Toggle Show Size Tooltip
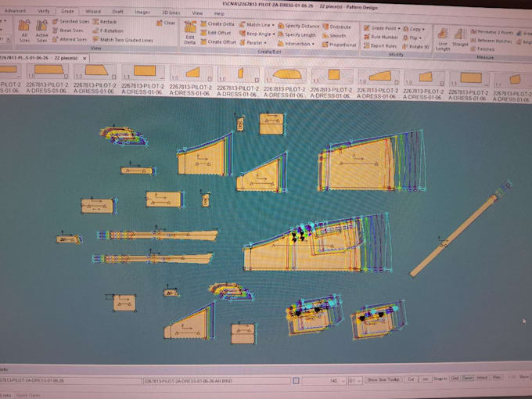The height and width of the screenshot is (399, 532). click(383, 379)
